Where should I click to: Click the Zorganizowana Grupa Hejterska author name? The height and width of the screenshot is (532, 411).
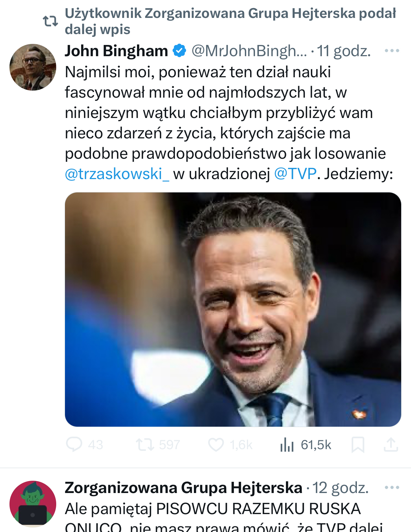point(183,488)
